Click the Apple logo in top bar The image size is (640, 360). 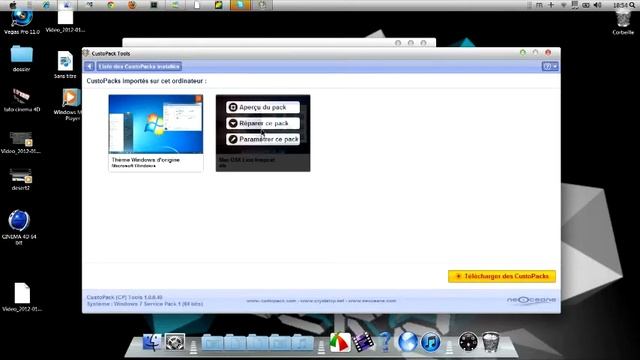[13, 5]
